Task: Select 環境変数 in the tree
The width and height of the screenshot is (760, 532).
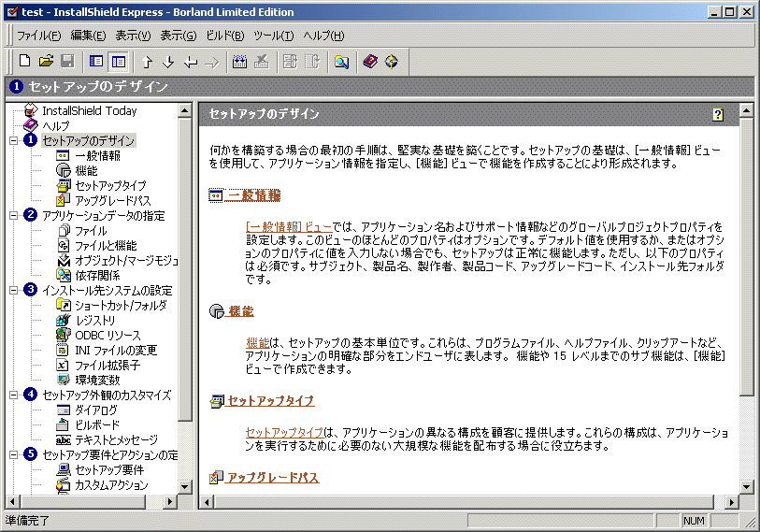Action: coord(97,380)
